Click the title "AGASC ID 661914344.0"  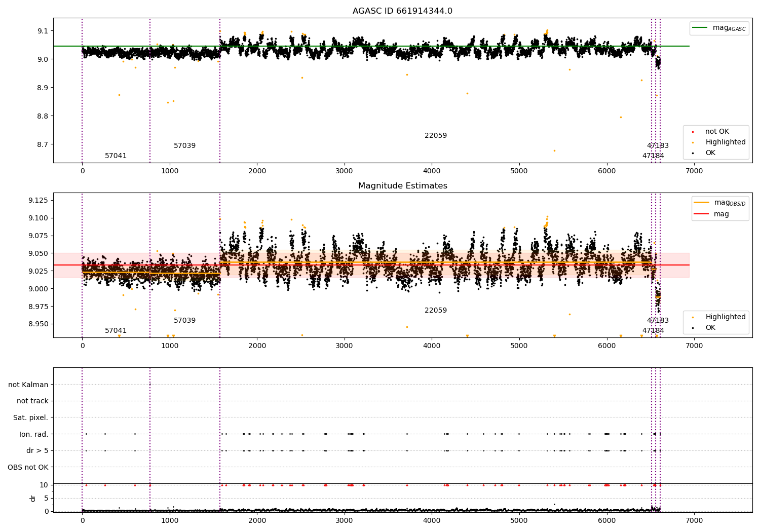[403, 11]
